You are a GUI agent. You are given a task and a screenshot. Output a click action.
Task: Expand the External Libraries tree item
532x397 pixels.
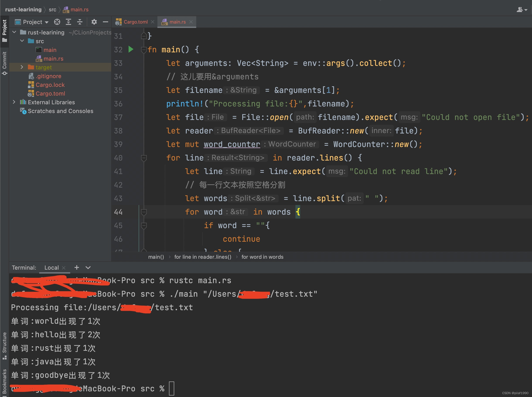click(x=14, y=102)
